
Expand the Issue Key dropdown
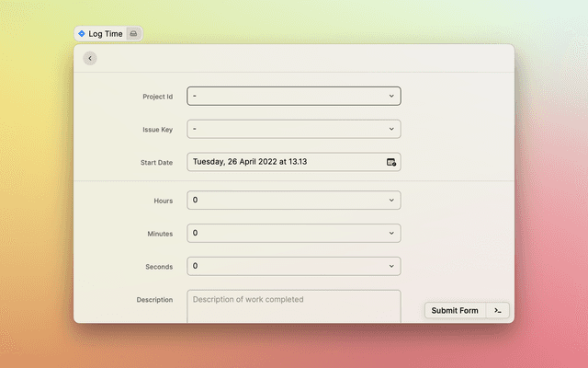391,129
